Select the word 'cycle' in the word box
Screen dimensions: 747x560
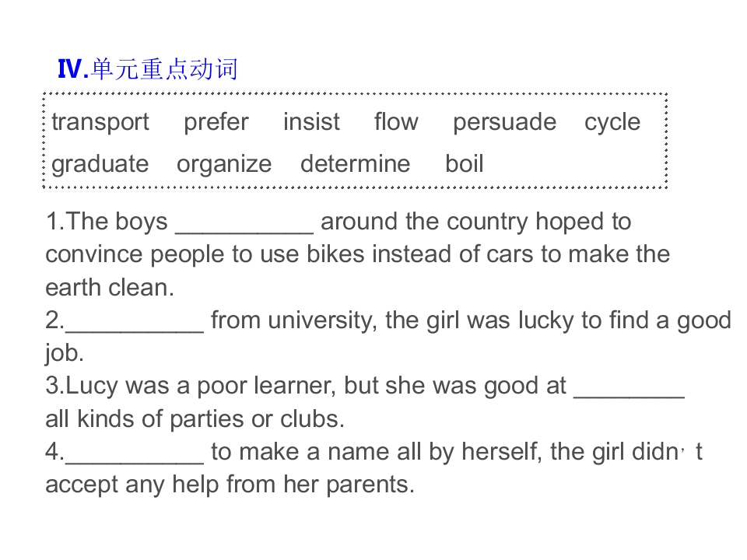coord(612,122)
